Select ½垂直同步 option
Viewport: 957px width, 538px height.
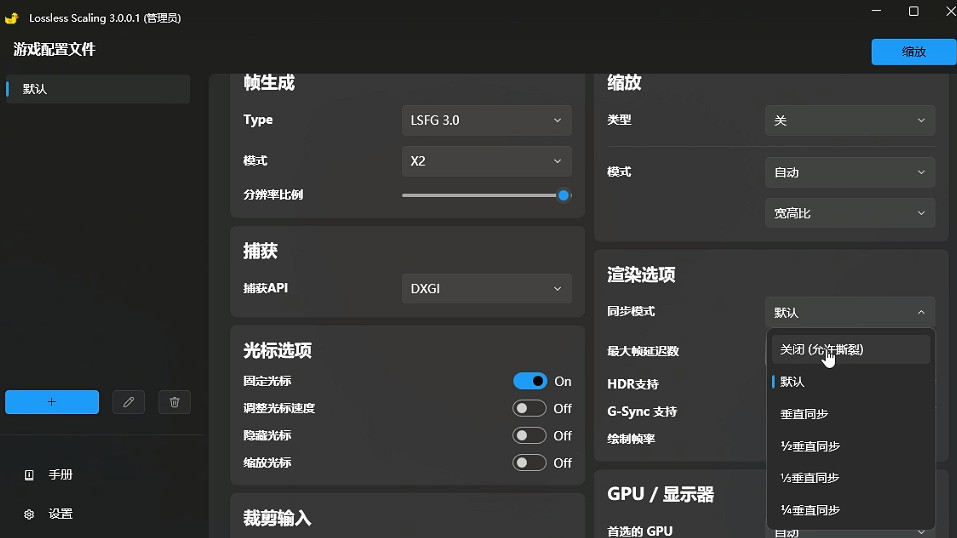tap(851, 446)
